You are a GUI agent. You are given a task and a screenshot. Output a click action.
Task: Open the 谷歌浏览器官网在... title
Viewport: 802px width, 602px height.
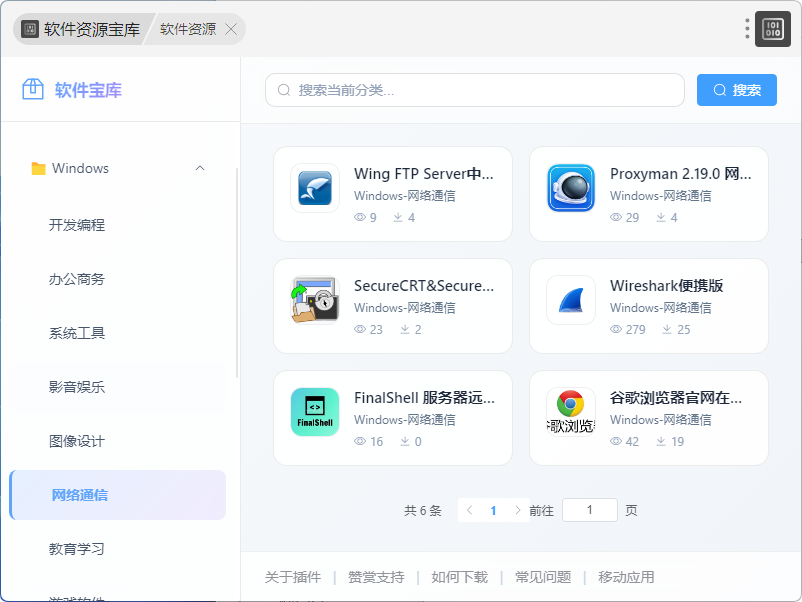[676, 397]
